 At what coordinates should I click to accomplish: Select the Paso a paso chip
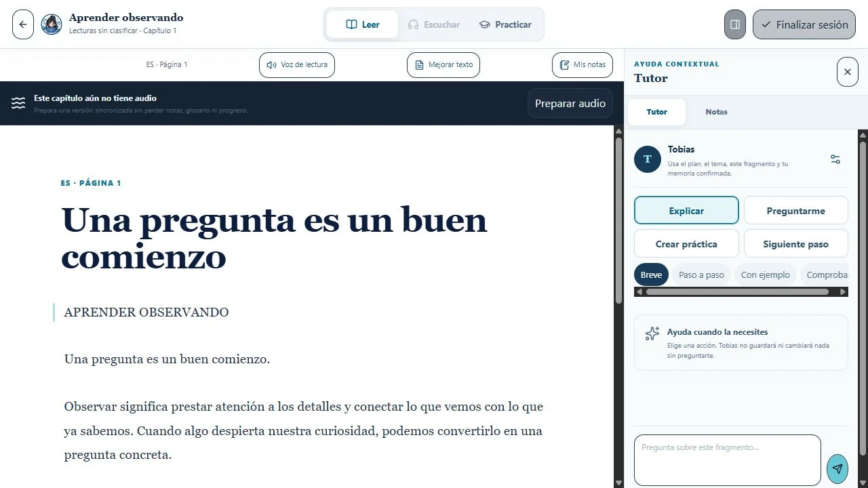pyautogui.click(x=702, y=274)
